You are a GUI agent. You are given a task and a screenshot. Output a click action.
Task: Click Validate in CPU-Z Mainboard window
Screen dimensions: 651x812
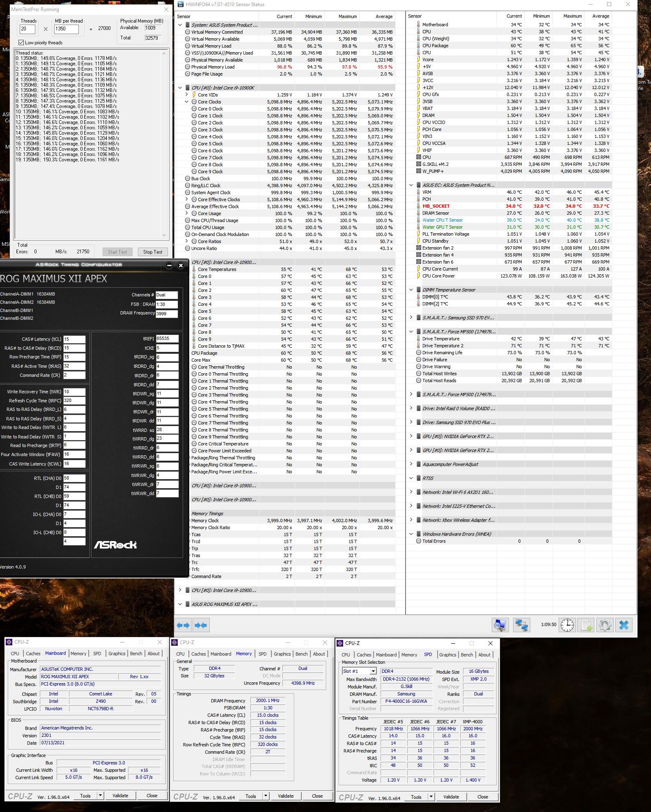click(120, 796)
